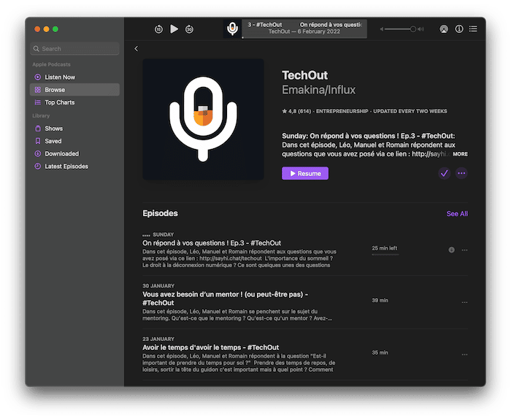Click the playback progress bar in player
Screen dimensions: 511x420
304,38
